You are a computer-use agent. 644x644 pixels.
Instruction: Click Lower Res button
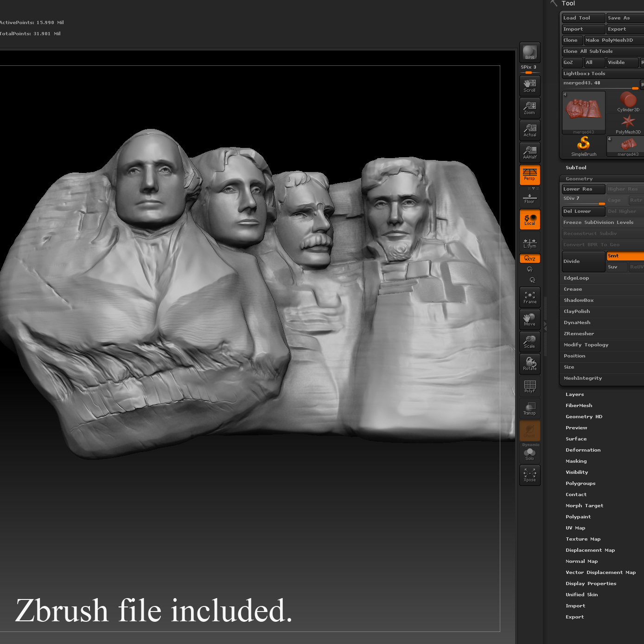pos(583,189)
